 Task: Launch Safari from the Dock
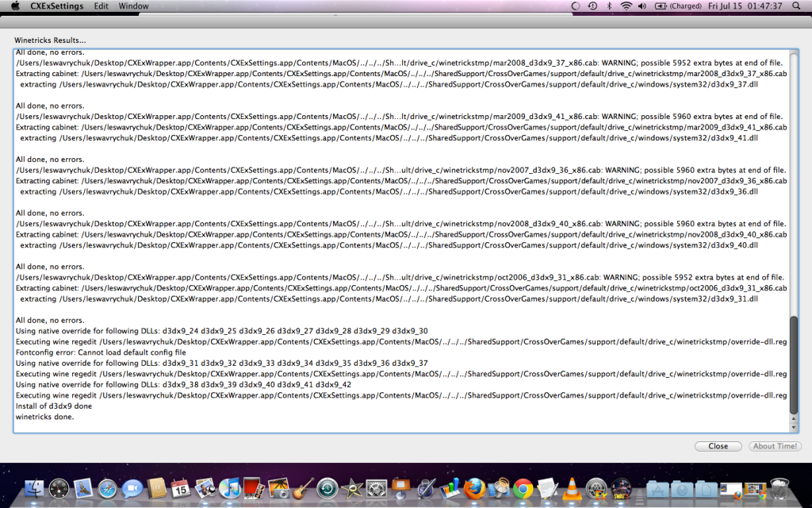107,489
